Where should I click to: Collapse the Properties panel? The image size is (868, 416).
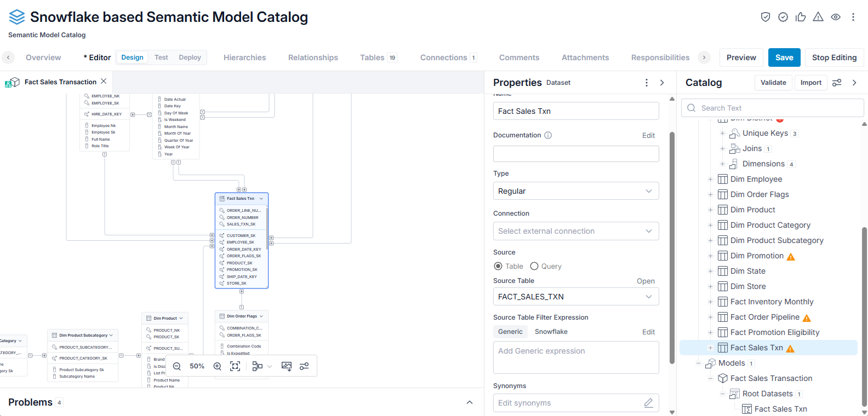coord(662,83)
